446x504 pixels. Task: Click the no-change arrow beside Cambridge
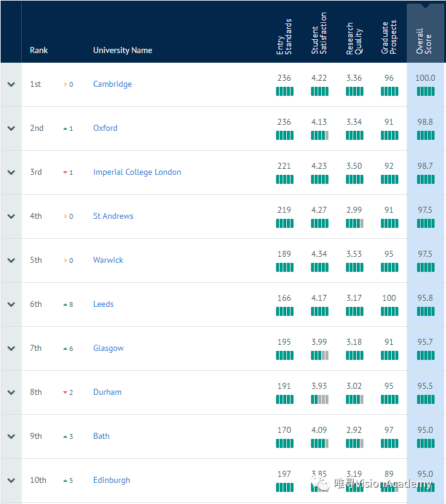(66, 84)
